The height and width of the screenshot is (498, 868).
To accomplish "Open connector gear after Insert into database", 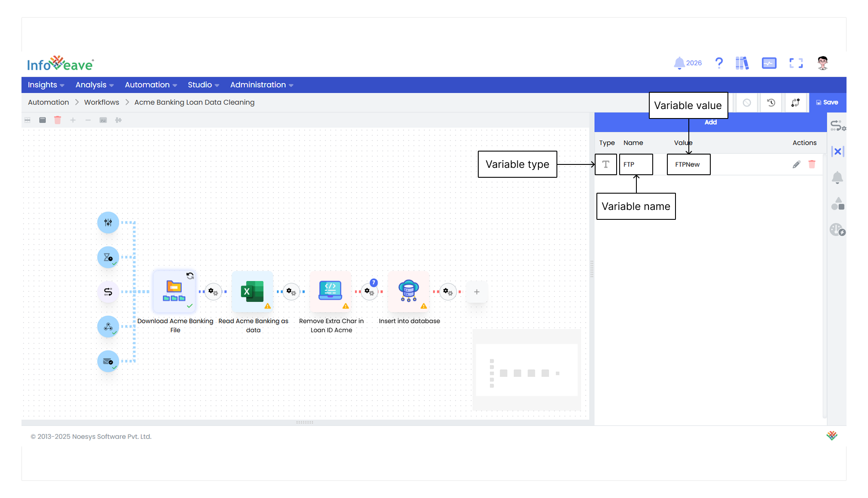I will point(448,292).
